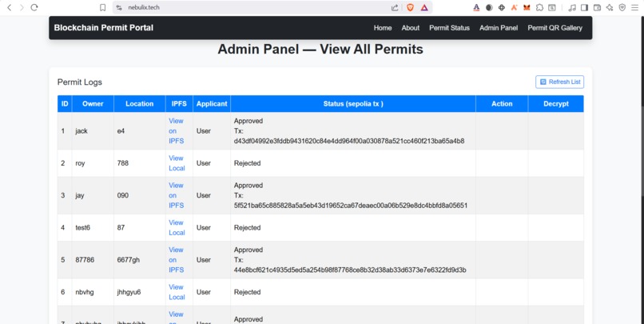The width and height of the screenshot is (644, 324).
Task: Click the Refresh List button
Action: pyautogui.click(x=559, y=82)
